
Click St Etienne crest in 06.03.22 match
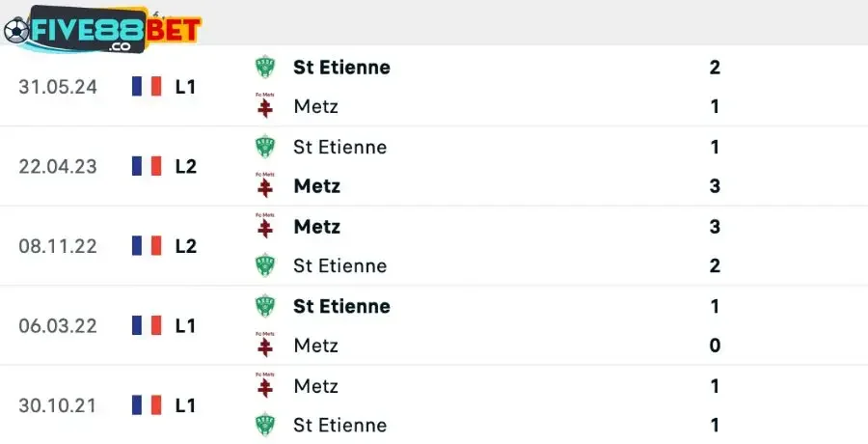[264, 306]
